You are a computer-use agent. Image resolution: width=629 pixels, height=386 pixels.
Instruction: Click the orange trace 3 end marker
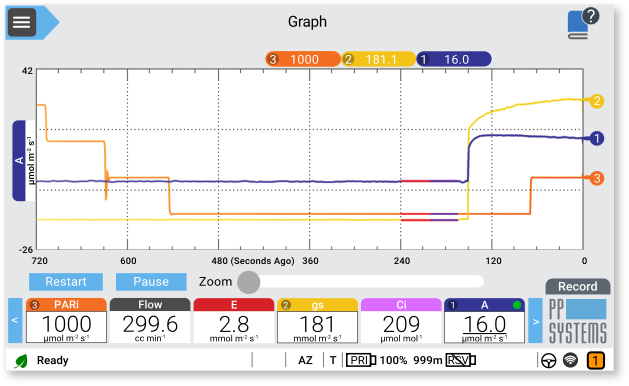[597, 178]
